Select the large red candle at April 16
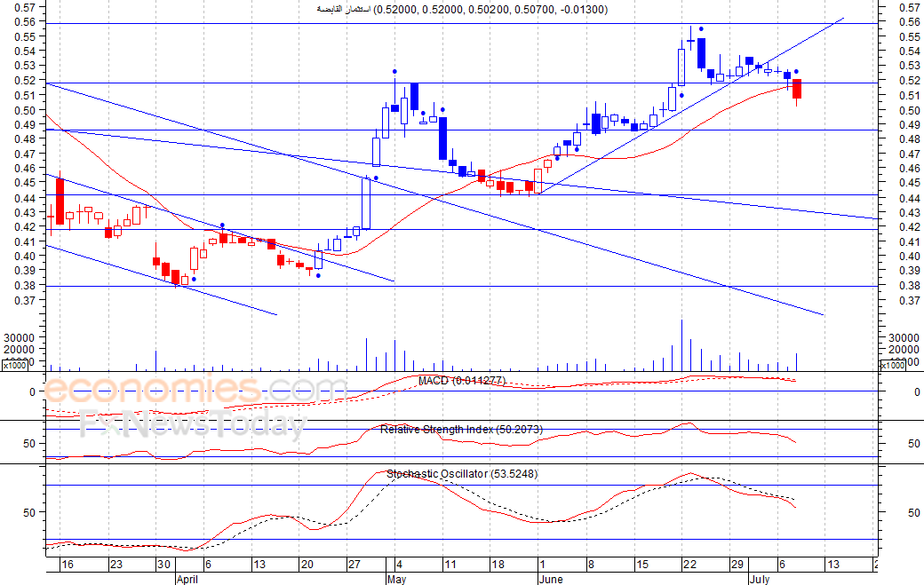 pos(60,202)
